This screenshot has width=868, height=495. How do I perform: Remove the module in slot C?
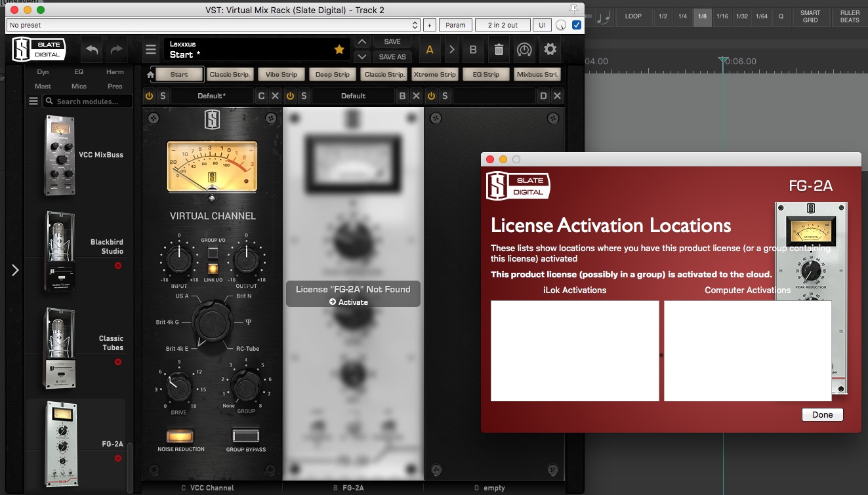[276, 96]
